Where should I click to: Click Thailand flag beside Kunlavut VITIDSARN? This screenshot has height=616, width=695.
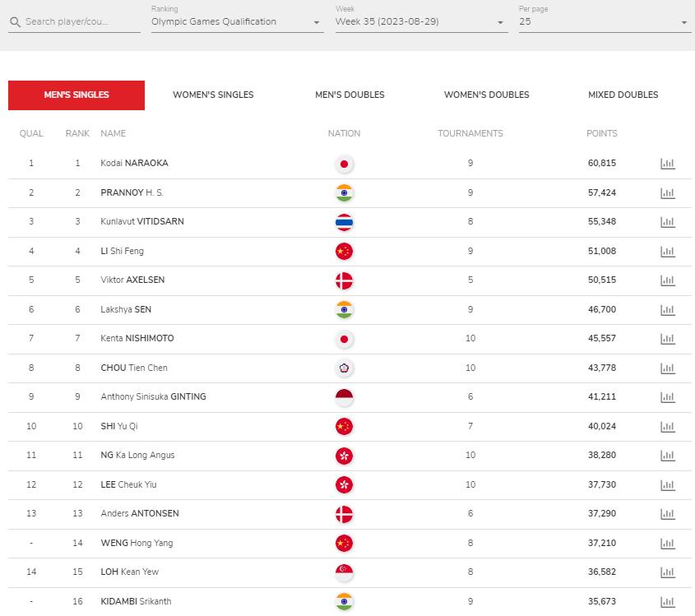[344, 223]
